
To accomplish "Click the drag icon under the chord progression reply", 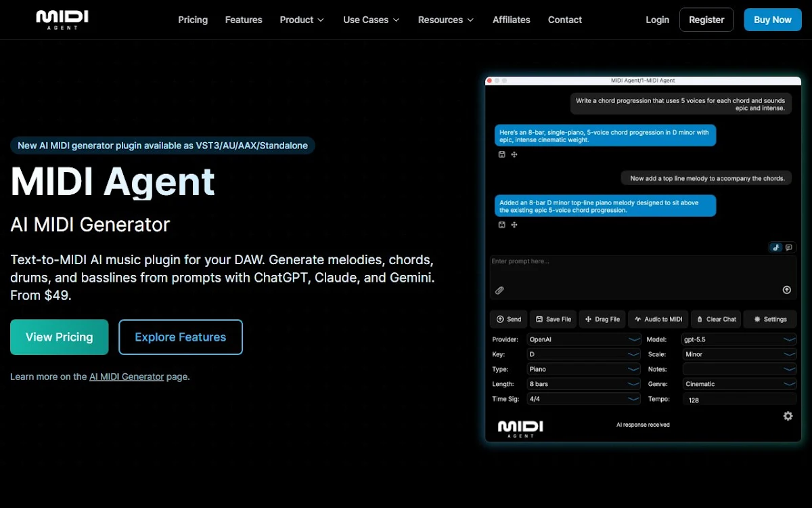I will click(x=514, y=154).
